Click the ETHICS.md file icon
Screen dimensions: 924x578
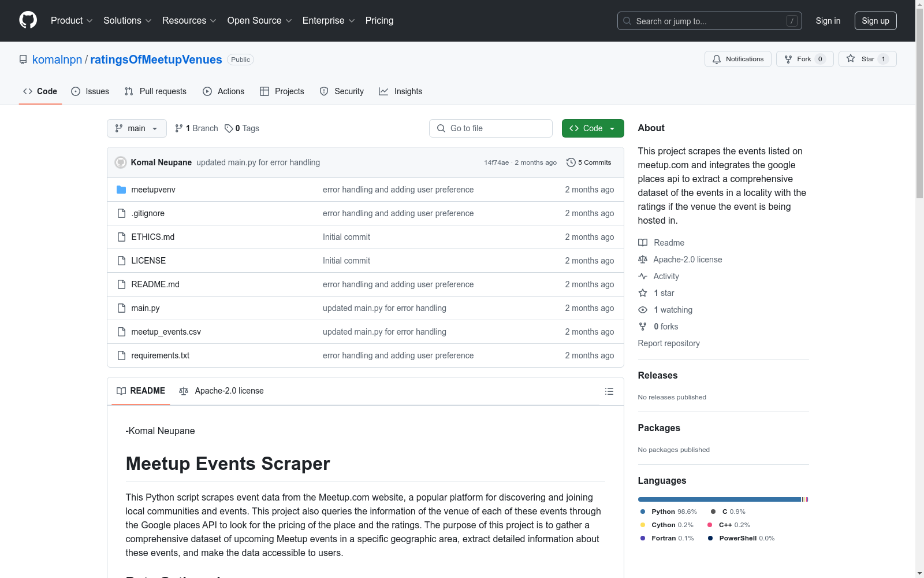pyautogui.click(x=121, y=237)
